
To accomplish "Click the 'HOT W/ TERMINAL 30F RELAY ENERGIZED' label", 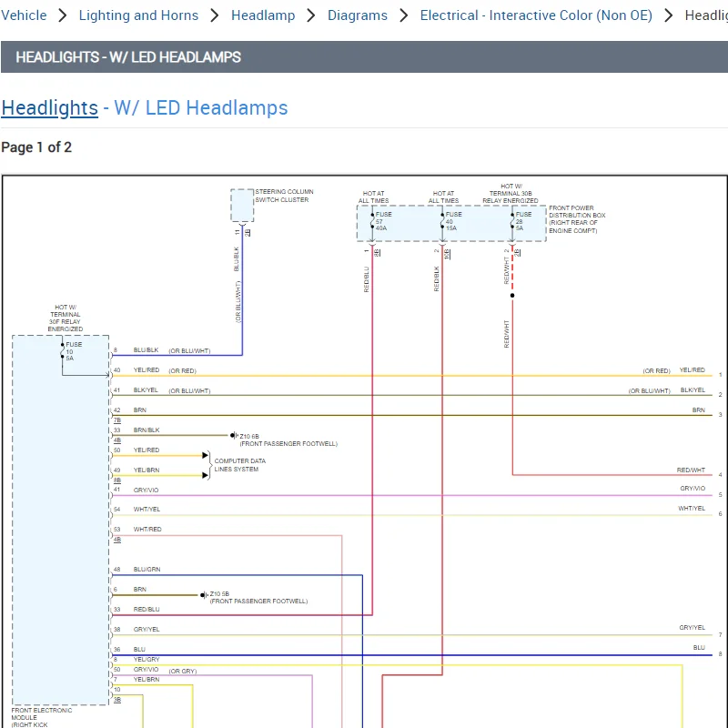I will point(65,318).
